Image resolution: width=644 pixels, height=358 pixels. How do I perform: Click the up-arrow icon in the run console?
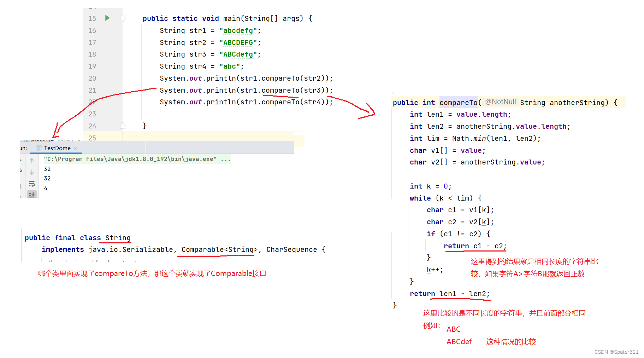tap(32, 161)
